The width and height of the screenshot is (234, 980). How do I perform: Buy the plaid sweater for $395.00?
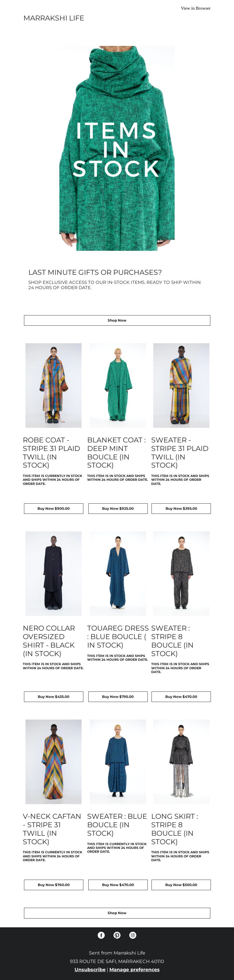(181, 508)
